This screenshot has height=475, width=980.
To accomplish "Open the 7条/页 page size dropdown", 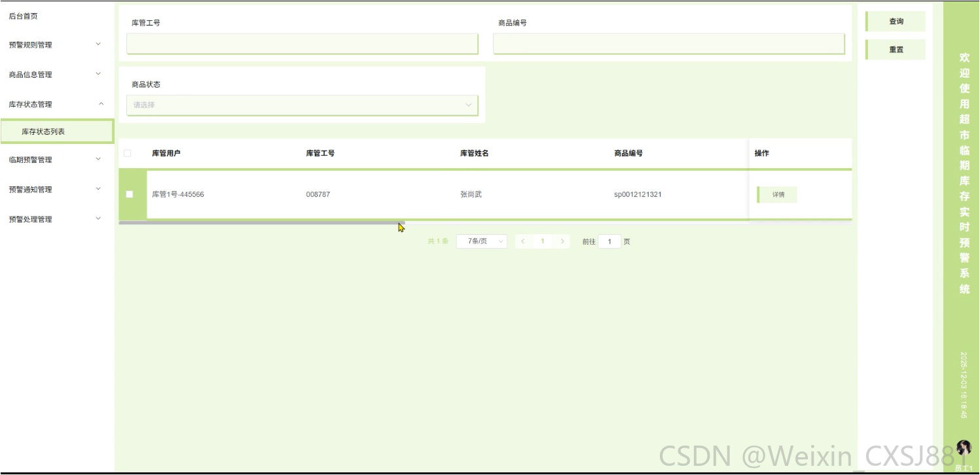I will 482,241.
